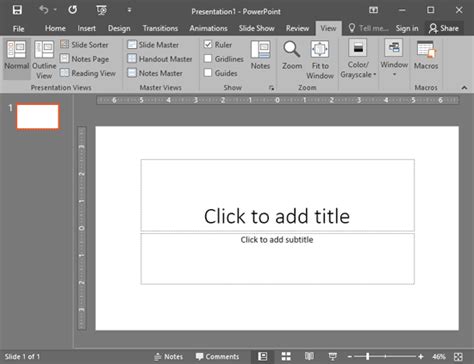Viewport: 474px width, 364px height.
Task: Click the vertical ruler
Action: 82,228
